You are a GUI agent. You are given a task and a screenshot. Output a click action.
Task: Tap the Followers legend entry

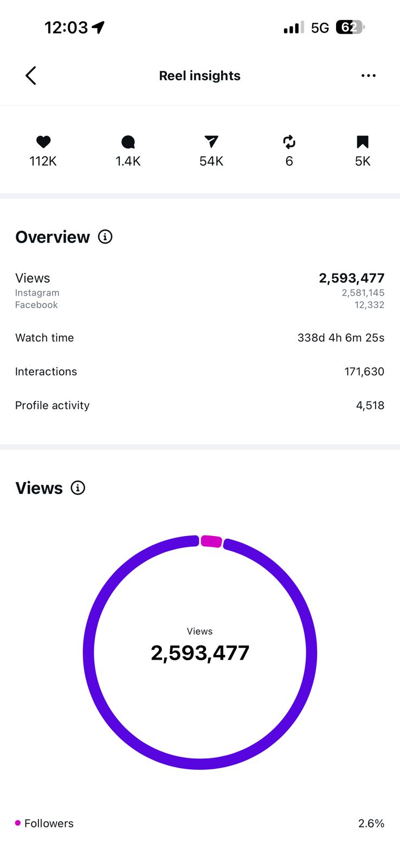(x=44, y=823)
